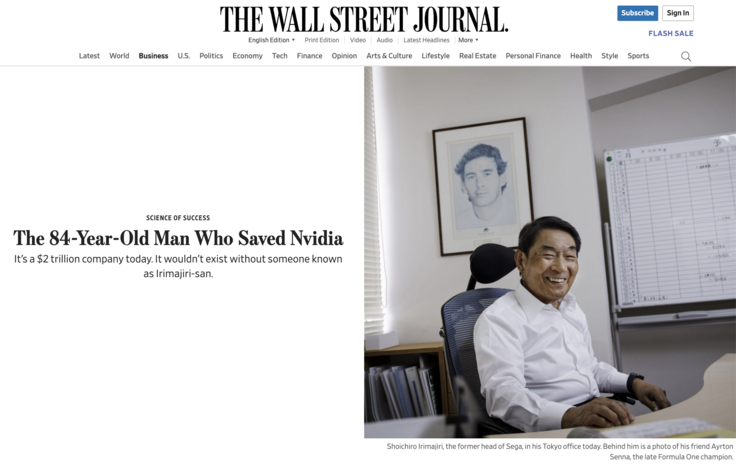Open the 84-Year-Old Man headline article
This screenshot has height=467, width=736.
(178, 238)
